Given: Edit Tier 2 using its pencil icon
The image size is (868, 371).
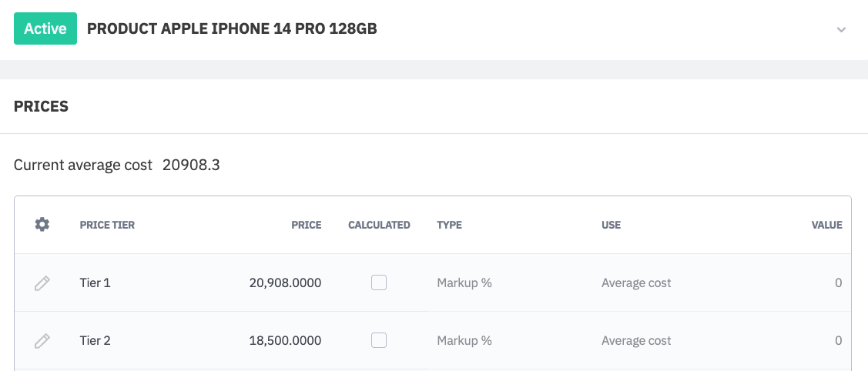Looking at the screenshot, I should pos(42,341).
